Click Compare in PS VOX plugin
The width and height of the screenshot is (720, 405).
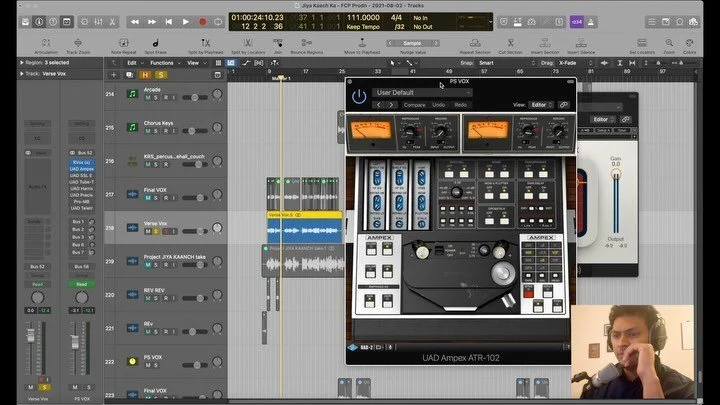(414, 105)
